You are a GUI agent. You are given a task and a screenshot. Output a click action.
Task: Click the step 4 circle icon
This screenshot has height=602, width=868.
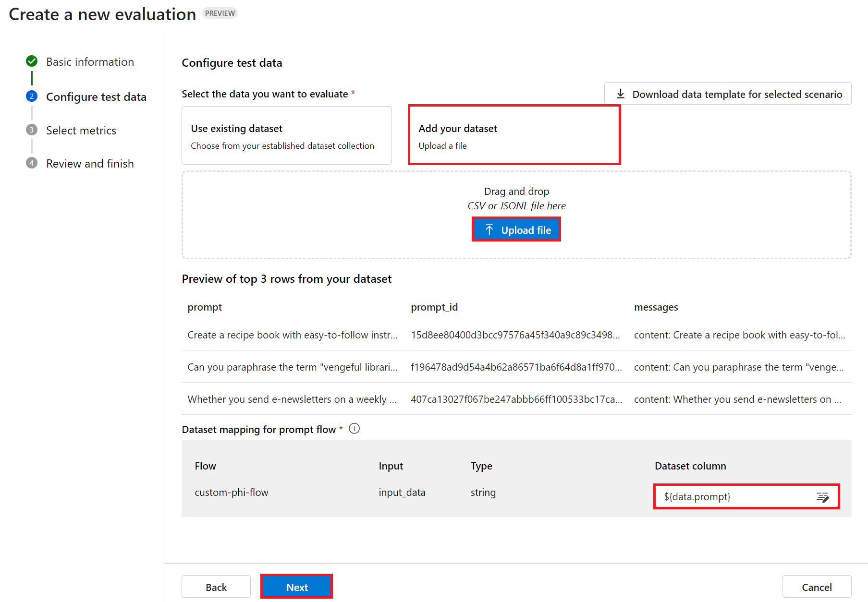(32, 163)
